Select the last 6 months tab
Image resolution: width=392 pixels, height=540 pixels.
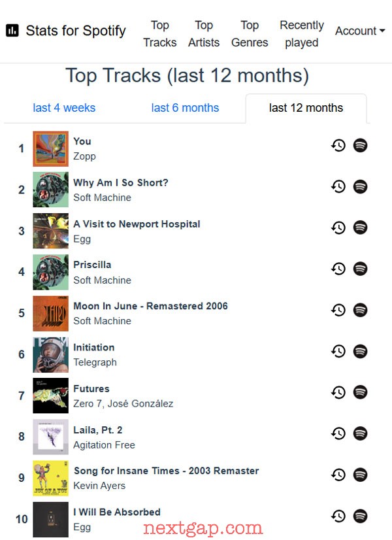click(185, 108)
